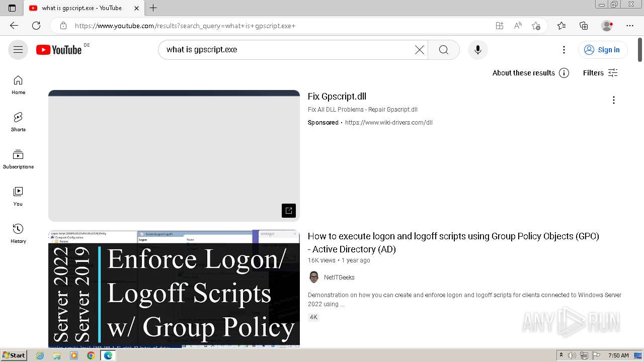Open the browser apps icon in the address bar
The image size is (644, 362).
click(499, 26)
